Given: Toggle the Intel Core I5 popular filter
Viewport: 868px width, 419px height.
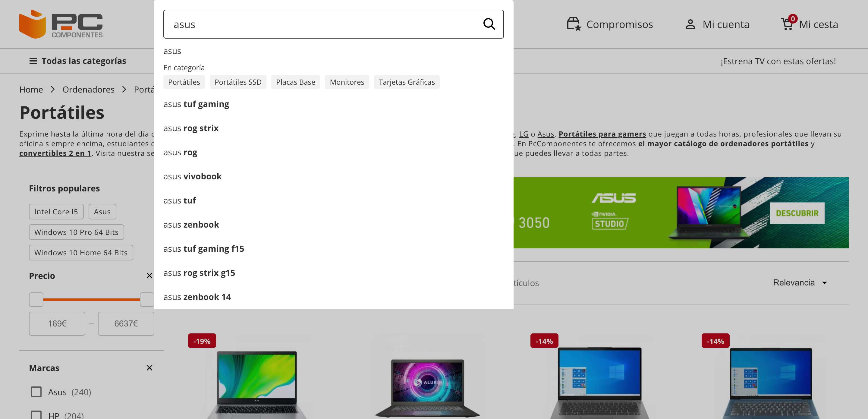Looking at the screenshot, I should 56,211.
